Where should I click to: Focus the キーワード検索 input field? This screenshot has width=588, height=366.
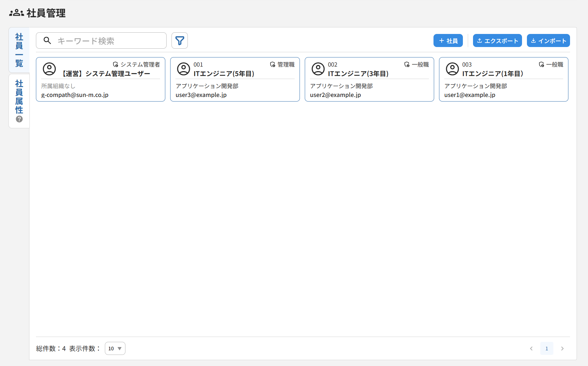click(x=108, y=41)
